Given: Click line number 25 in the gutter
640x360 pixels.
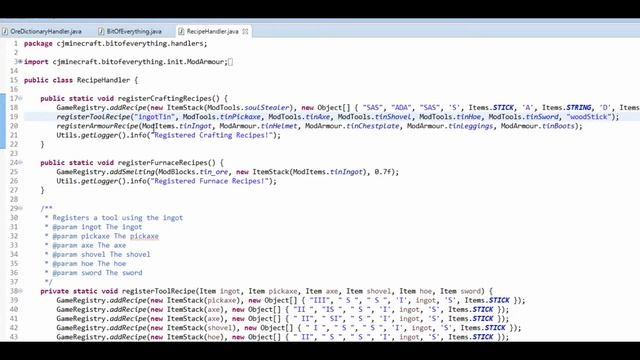Looking at the screenshot, I should (14, 172).
